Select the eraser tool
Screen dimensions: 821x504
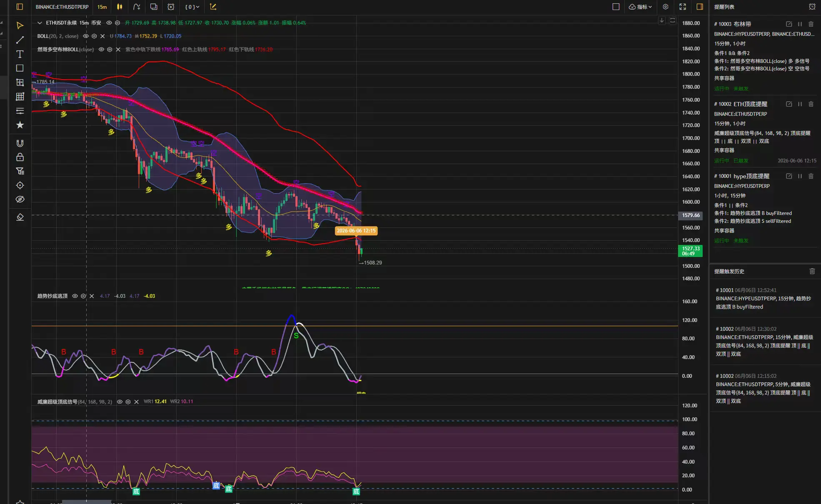pyautogui.click(x=20, y=217)
